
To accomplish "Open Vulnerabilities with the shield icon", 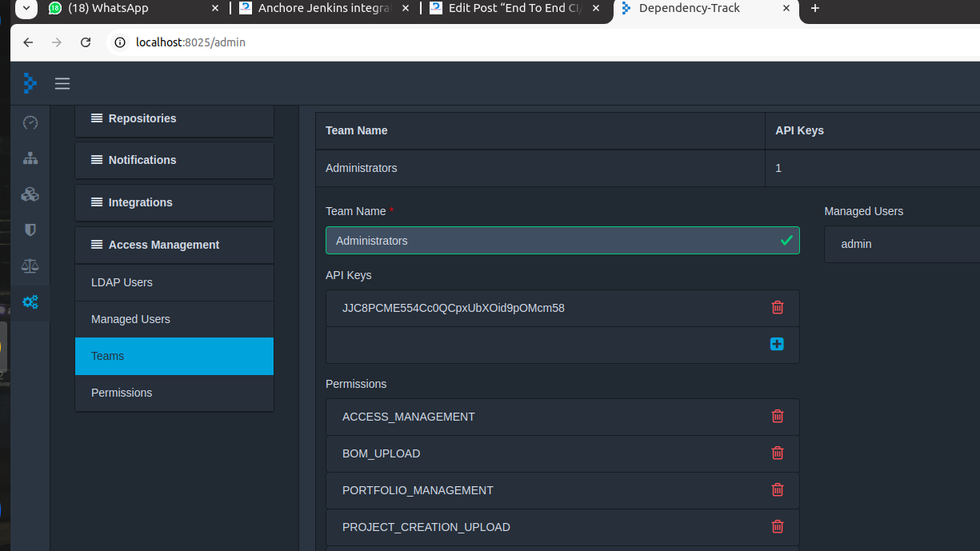I will click(30, 230).
